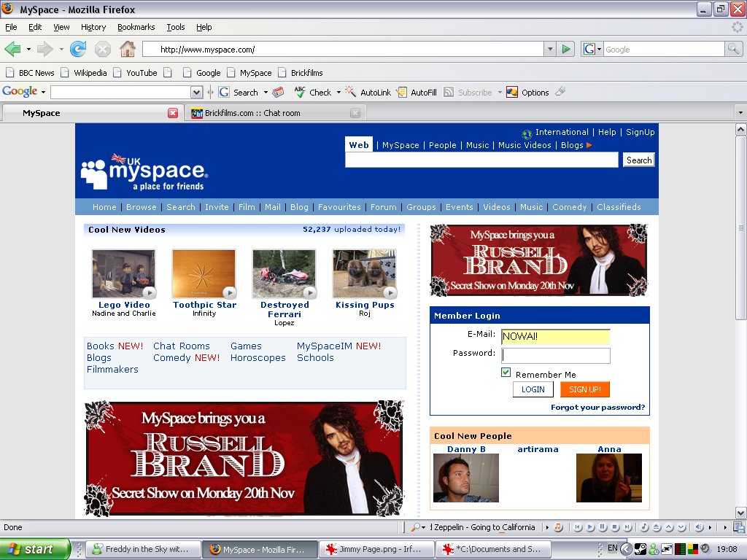Expand the address bar URL dropdown
This screenshot has width=747, height=560.
tap(550, 49)
